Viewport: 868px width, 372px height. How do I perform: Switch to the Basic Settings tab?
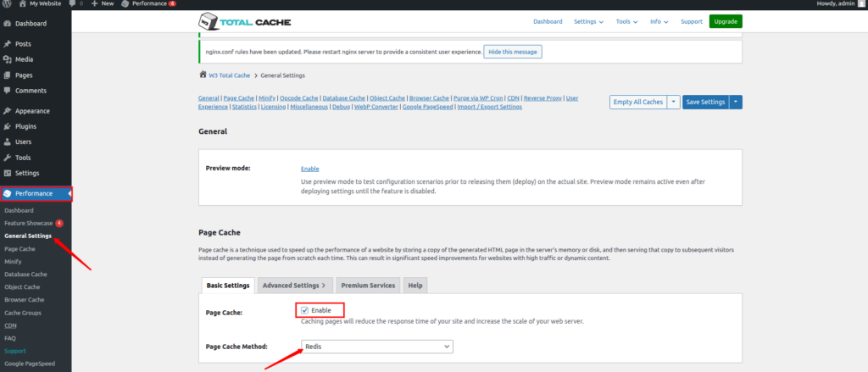coord(228,286)
